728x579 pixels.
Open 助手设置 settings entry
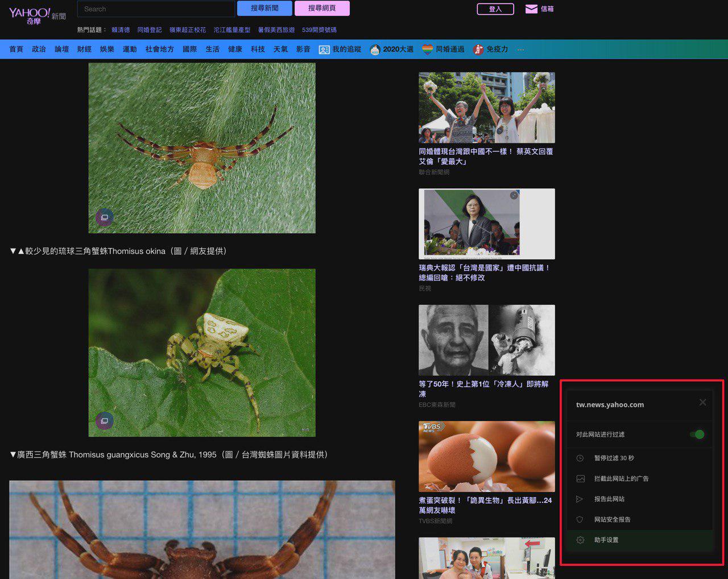640,540
